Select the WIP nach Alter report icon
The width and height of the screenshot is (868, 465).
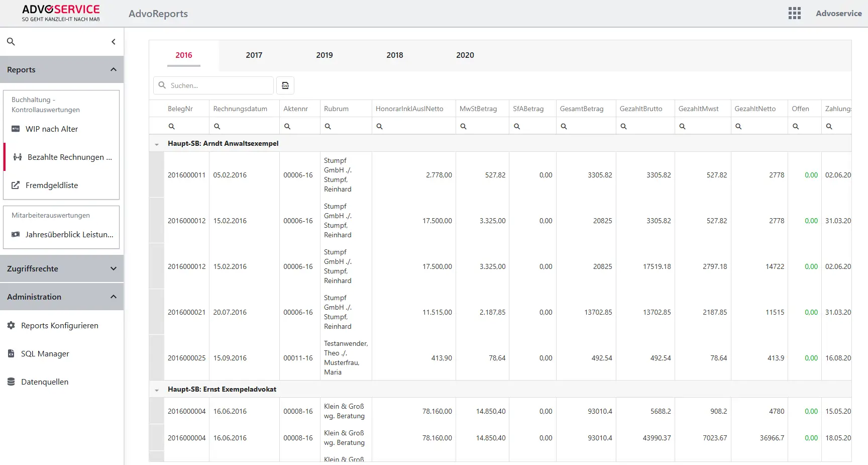pos(15,129)
